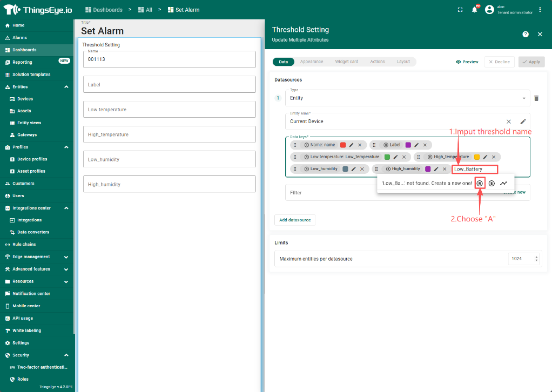
Task: Edit the High_humidity data key
Action: (x=436, y=169)
